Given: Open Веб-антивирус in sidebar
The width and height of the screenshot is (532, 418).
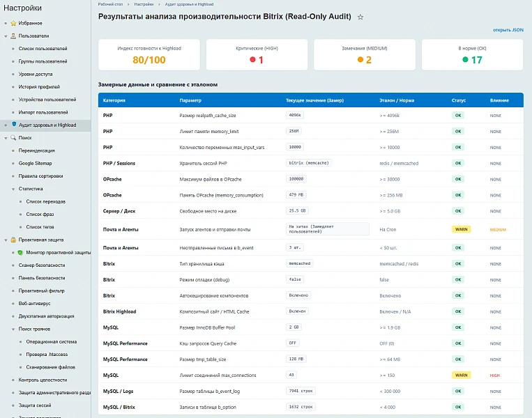Looking at the screenshot, I should [x=34, y=304].
